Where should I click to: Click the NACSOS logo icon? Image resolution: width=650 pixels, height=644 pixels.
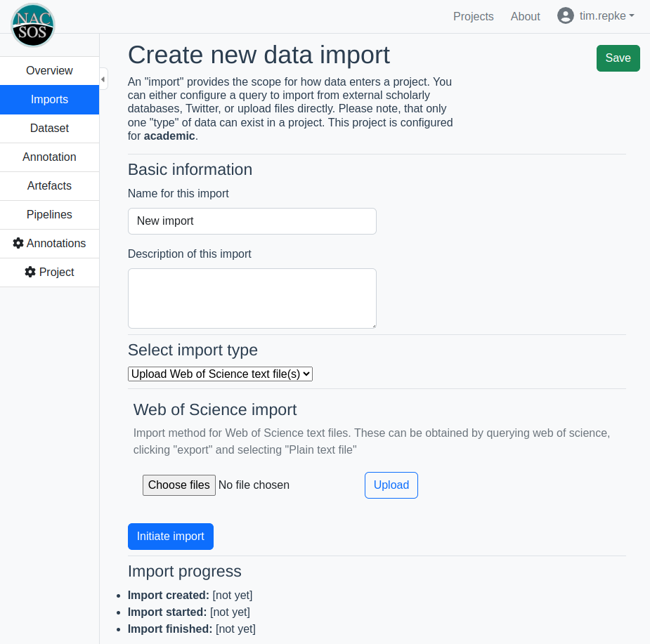coord(33,25)
